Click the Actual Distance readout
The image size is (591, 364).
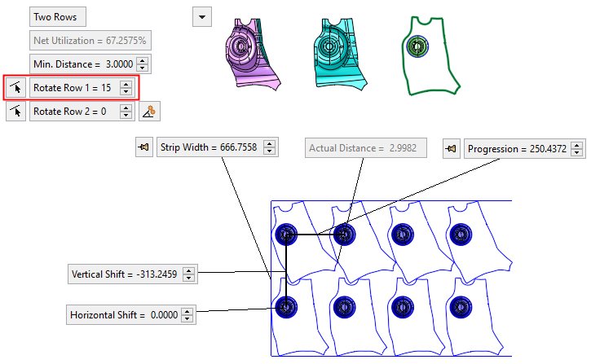[x=366, y=148]
